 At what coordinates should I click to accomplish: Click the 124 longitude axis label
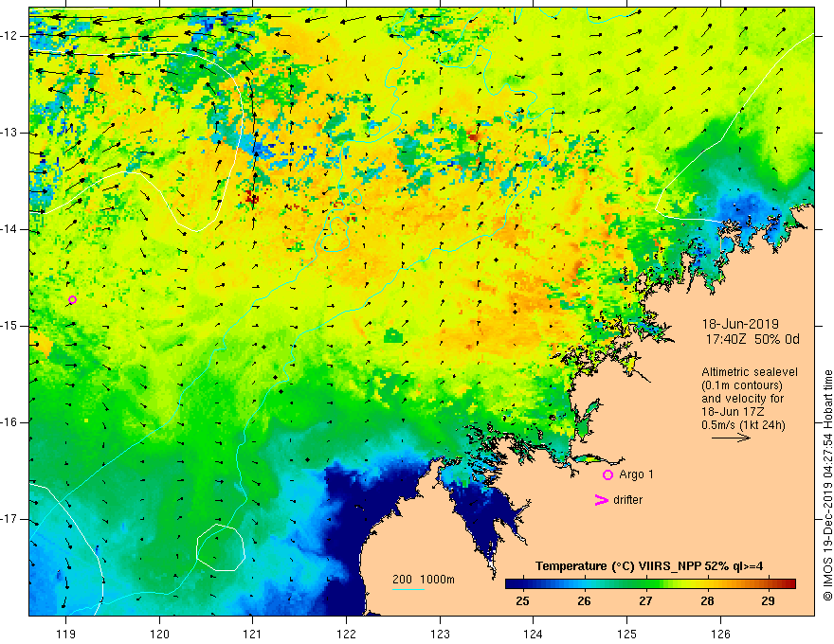click(x=534, y=634)
